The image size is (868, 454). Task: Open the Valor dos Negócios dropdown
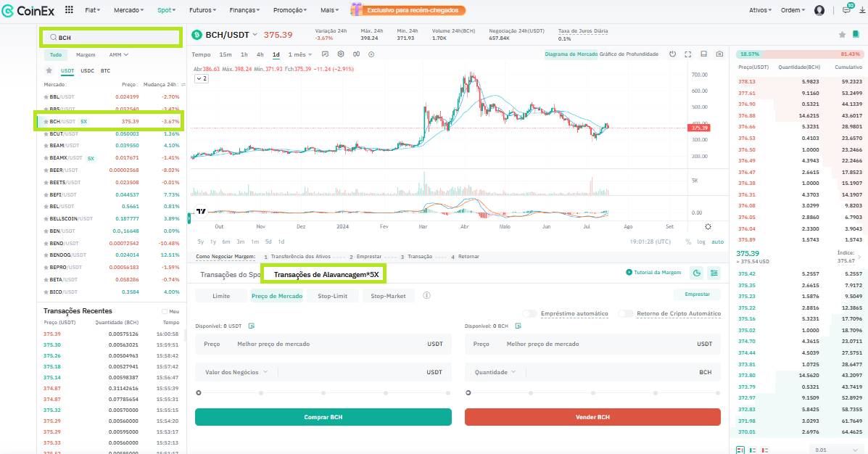[236, 372]
